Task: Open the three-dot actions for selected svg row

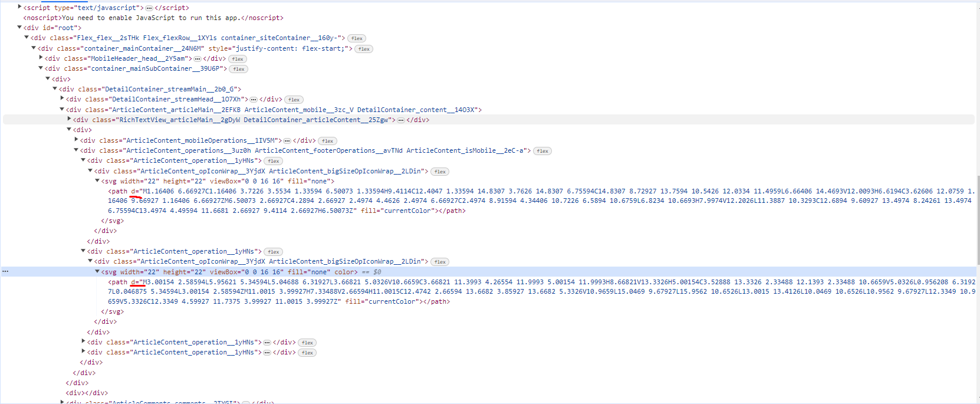Action: point(5,271)
